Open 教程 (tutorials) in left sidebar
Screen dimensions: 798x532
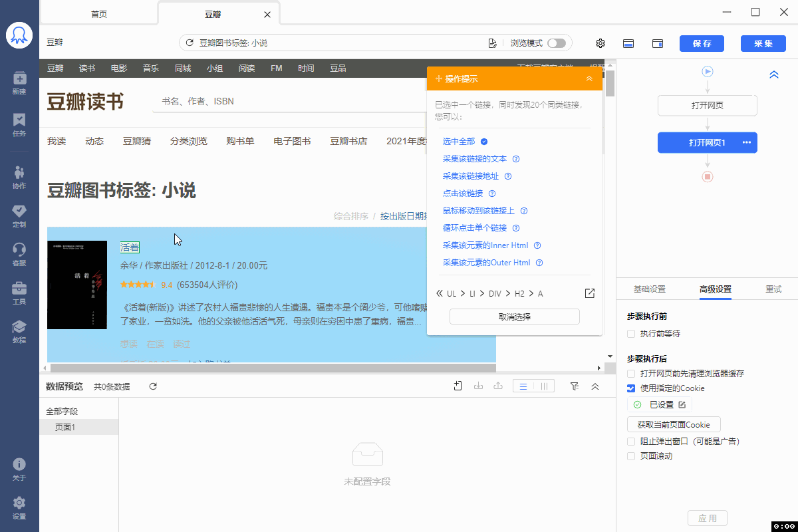point(19,331)
